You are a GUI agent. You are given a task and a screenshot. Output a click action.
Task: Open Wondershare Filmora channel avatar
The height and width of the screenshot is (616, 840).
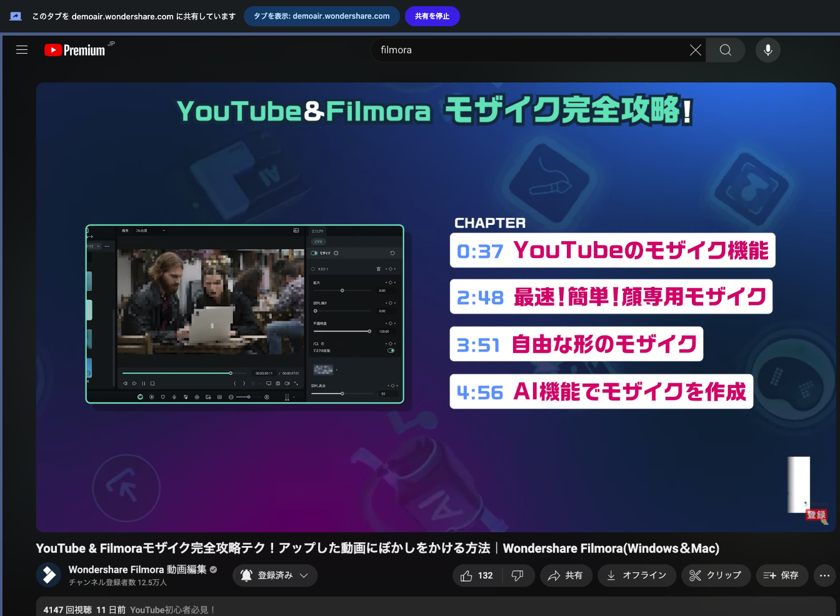coord(49,575)
